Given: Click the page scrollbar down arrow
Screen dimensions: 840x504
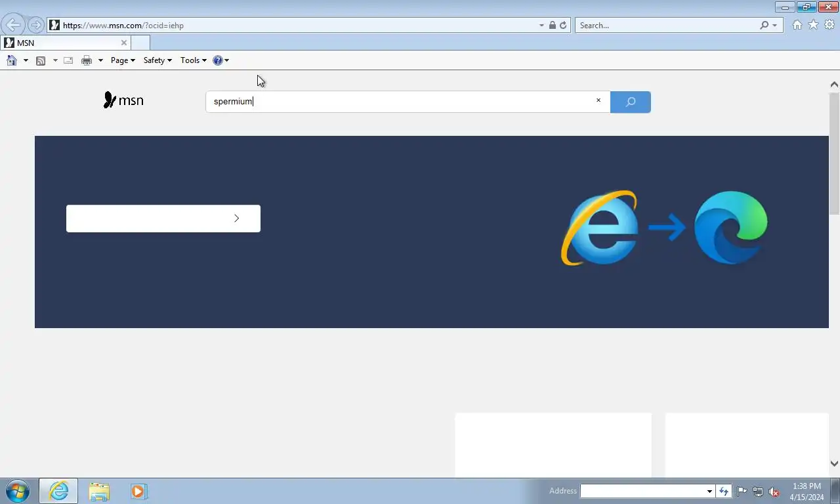Looking at the screenshot, I should click(834, 463).
